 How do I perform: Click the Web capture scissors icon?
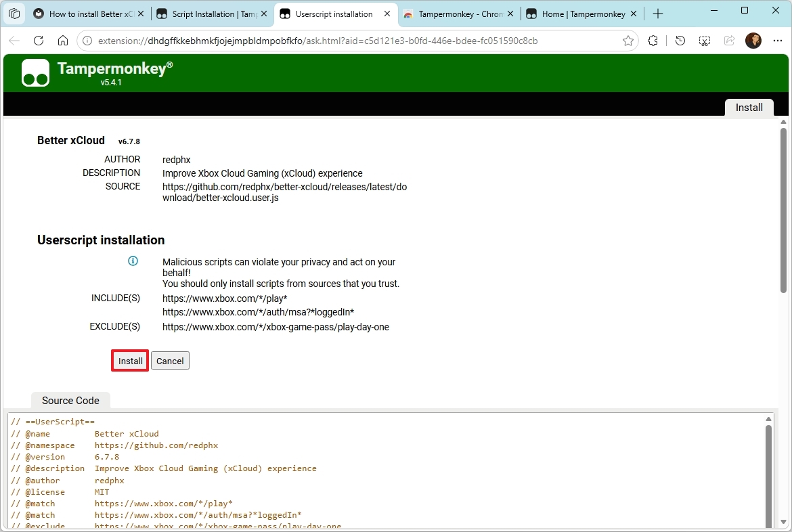pos(704,41)
